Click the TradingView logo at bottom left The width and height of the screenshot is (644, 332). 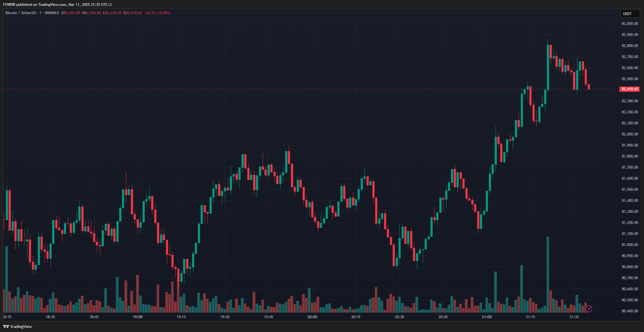click(17, 327)
